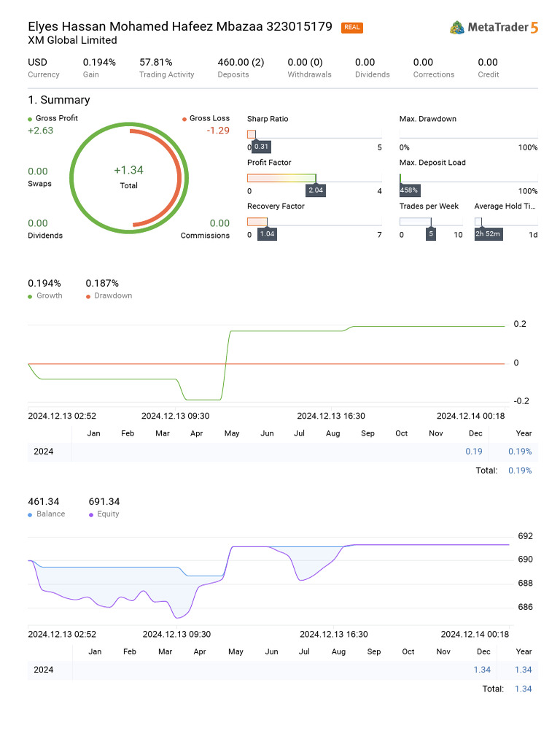560x747 pixels.
Task: Click the 0.00 value above Credit
Action: [488, 63]
